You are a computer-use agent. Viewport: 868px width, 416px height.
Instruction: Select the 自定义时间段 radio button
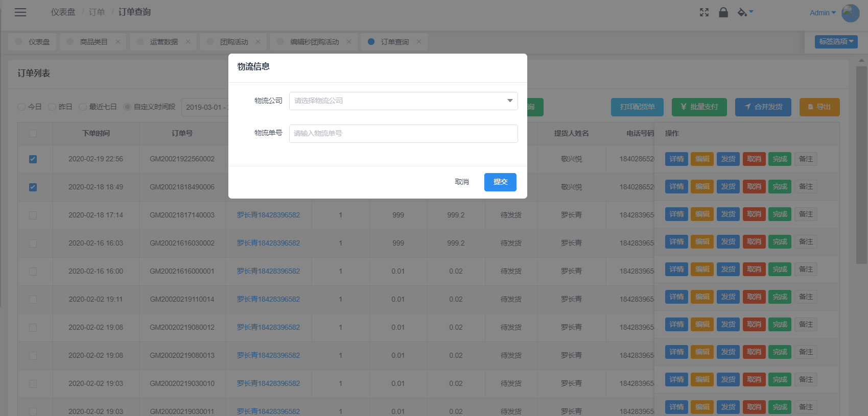pyautogui.click(x=127, y=107)
